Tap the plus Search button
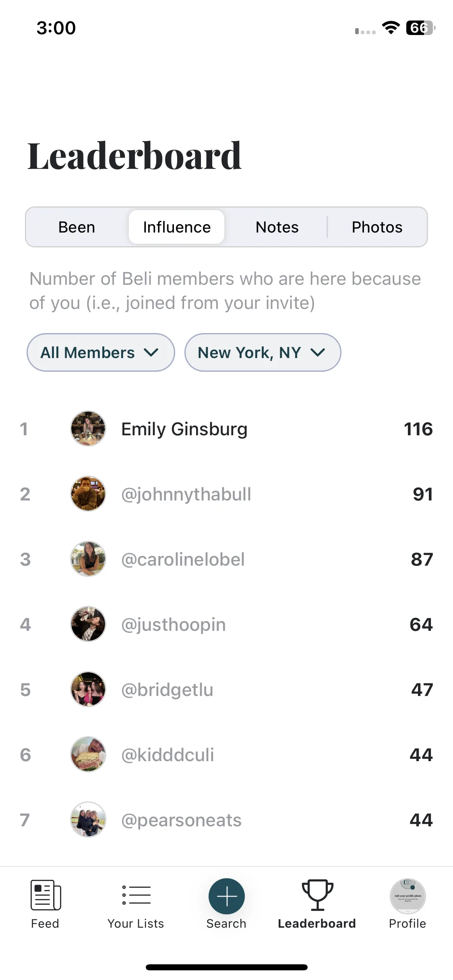 (226, 896)
